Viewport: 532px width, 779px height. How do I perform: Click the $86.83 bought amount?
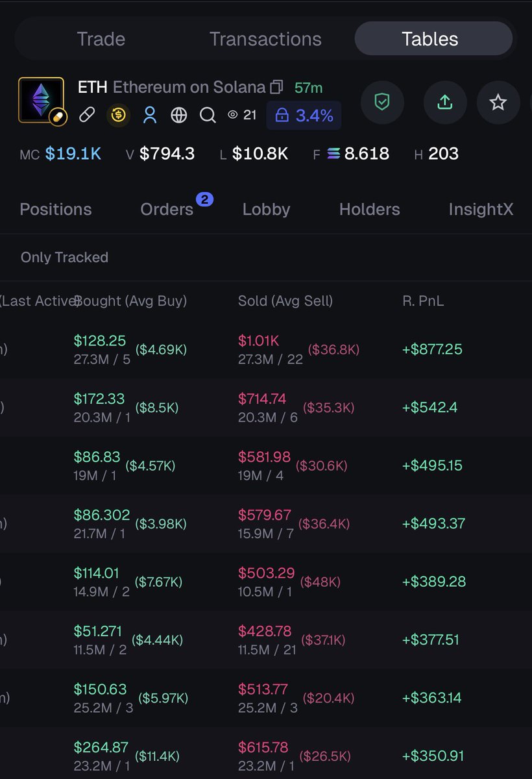(96, 456)
